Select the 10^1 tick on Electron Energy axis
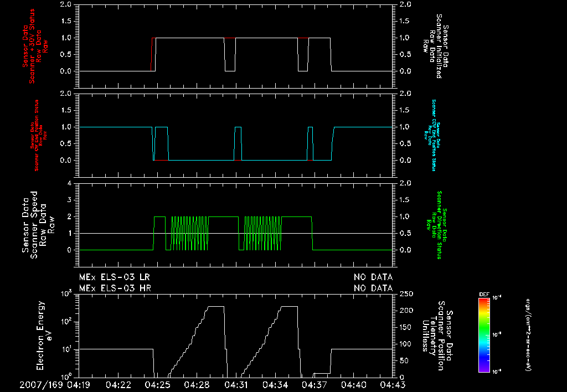Viewport: 567px width, 392px height. pyautogui.click(x=66, y=349)
